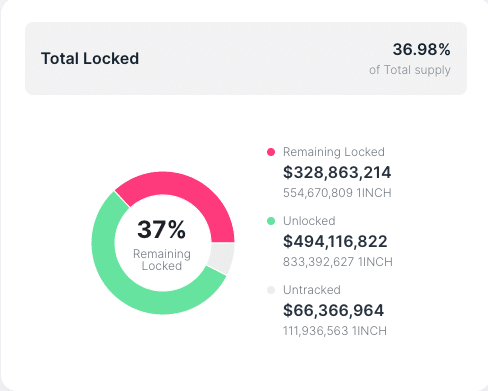This screenshot has height=391, width=488.
Task: Click the Unlocked legend label
Action: point(309,221)
